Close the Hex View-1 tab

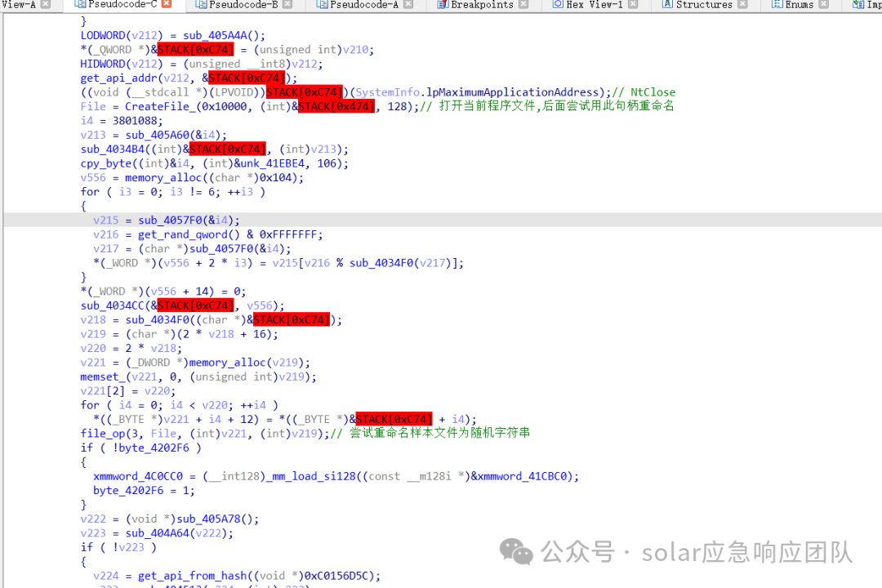633,4
